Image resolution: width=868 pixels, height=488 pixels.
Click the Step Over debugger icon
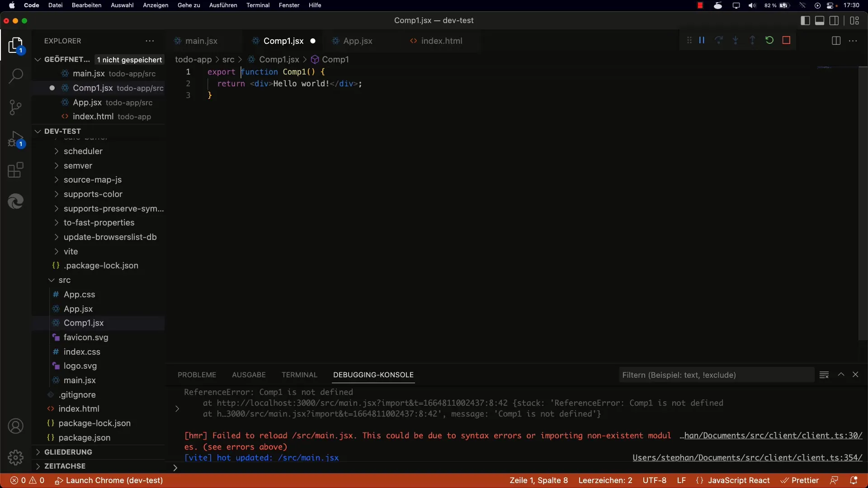point(718,41)
